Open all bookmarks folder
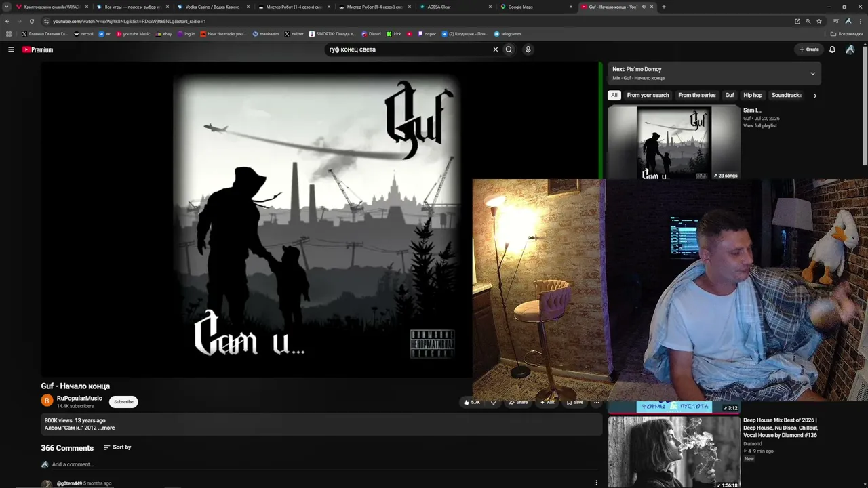This screenshot has width=868, height=488. pyautogui.click(x=847, y=34)
